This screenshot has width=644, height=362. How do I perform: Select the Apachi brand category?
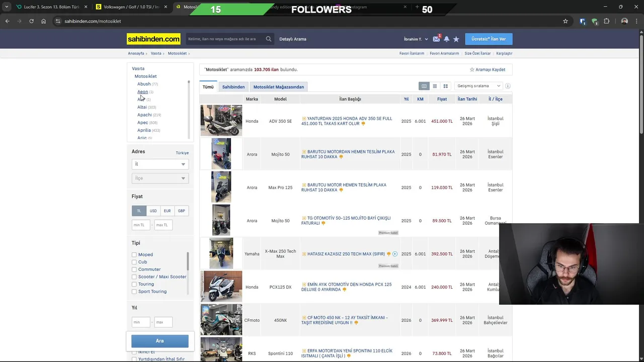144,115
